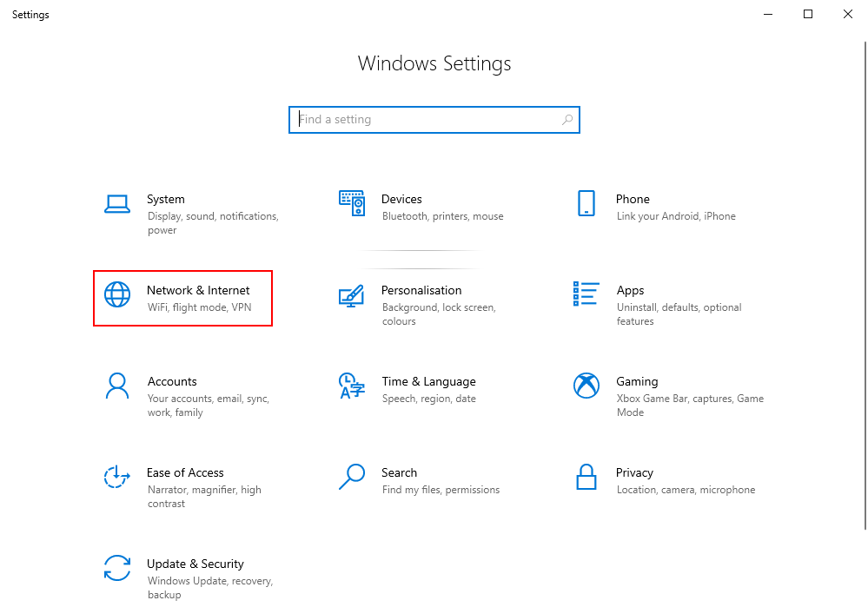This screenshot has height=607, width=868.
Task: Click the Find a setting search box
Action: tap(426, 120)
